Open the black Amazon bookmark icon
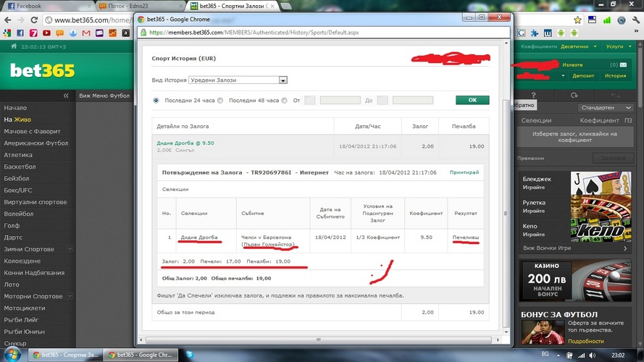 tap(125, 33)
